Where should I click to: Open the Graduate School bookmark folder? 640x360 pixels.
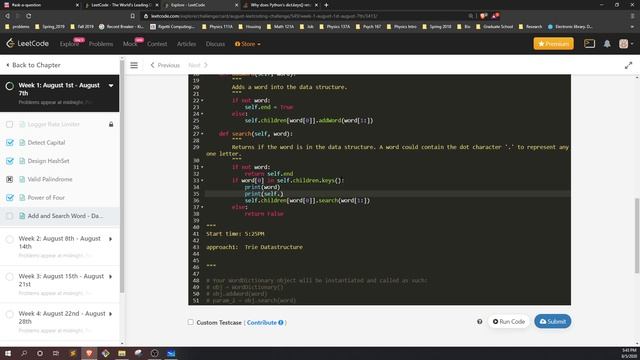494,27
